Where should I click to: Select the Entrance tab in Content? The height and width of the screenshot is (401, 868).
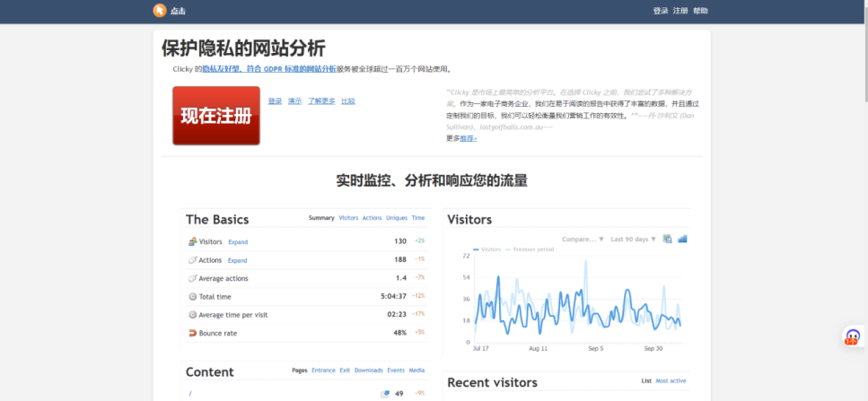click(323, 370)
